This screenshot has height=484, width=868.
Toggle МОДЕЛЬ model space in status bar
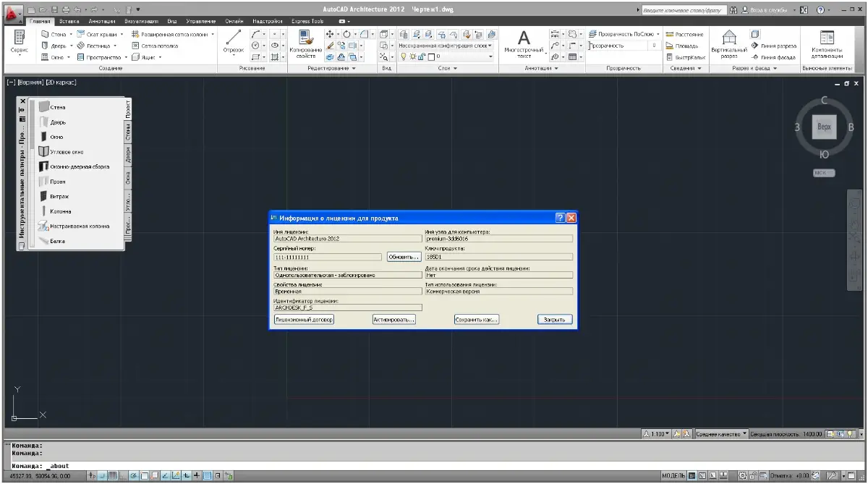pyautogui.click(x=674, y=475)
